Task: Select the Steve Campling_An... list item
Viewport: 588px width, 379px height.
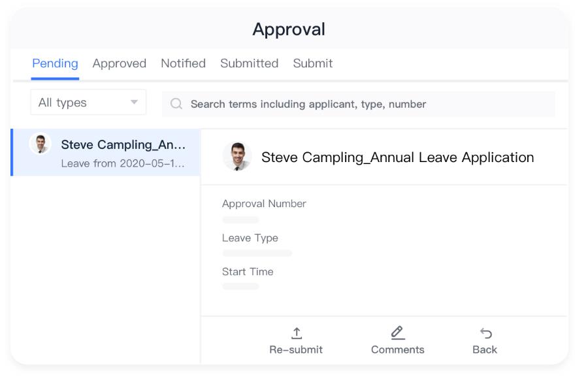Action: [x=106, y=152]
